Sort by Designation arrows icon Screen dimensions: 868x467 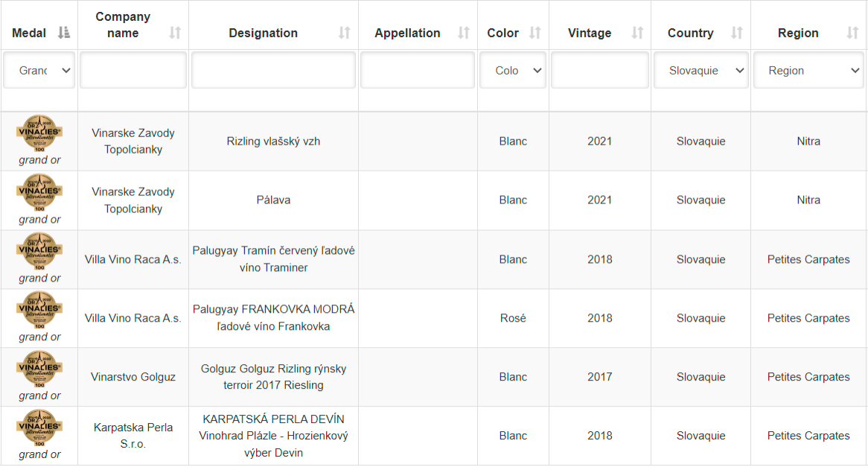coord(345,33)
